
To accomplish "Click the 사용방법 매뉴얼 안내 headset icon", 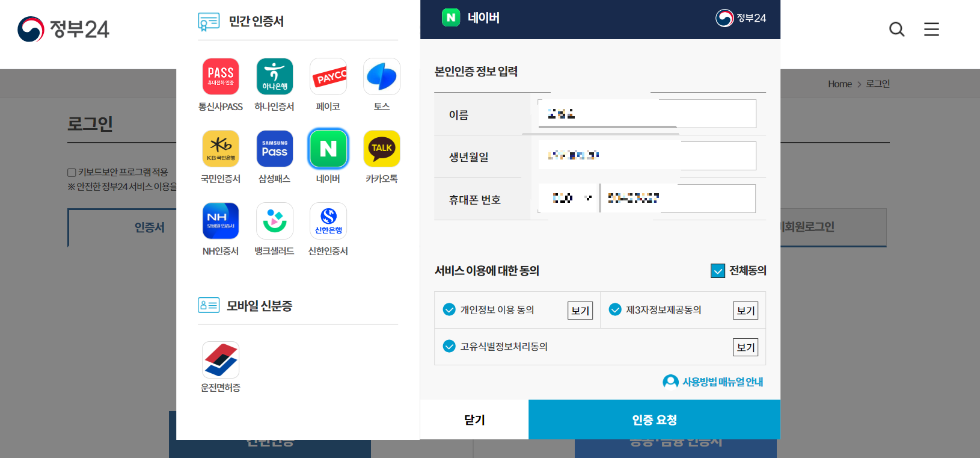I will coord(670,382).
